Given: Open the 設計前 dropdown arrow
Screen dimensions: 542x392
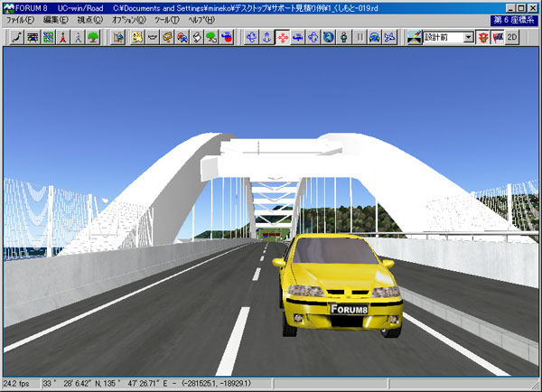Looking at the screenshot, I should (468, 37).
